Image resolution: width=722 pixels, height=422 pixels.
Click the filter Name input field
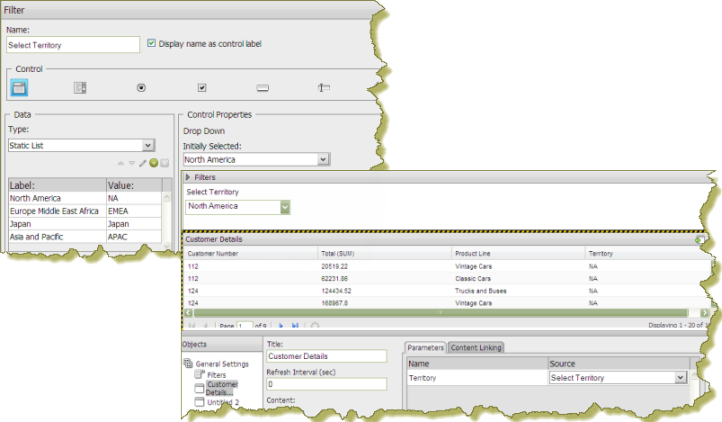pos(73,45)
